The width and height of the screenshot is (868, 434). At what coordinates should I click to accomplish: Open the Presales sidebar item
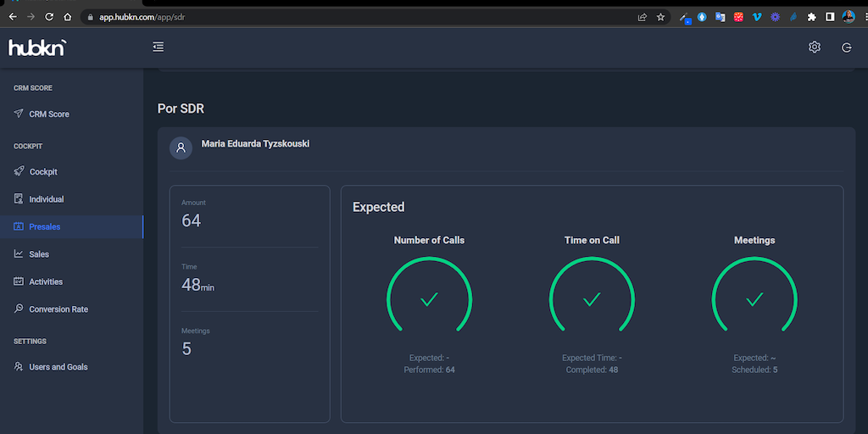(45, 227)
